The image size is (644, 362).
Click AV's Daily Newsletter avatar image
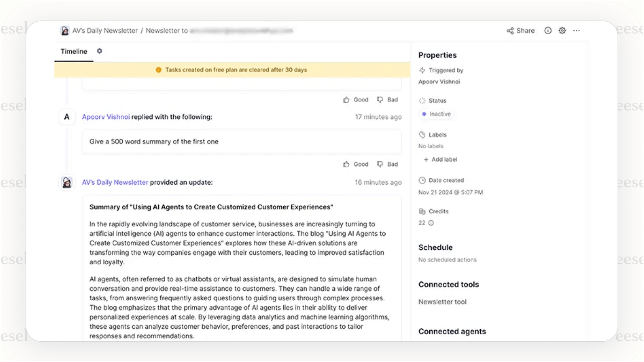point(67,183)
